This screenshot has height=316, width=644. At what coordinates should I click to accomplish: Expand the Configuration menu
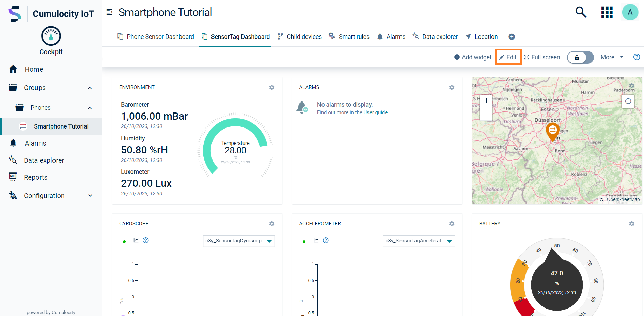tap(90, 196)
